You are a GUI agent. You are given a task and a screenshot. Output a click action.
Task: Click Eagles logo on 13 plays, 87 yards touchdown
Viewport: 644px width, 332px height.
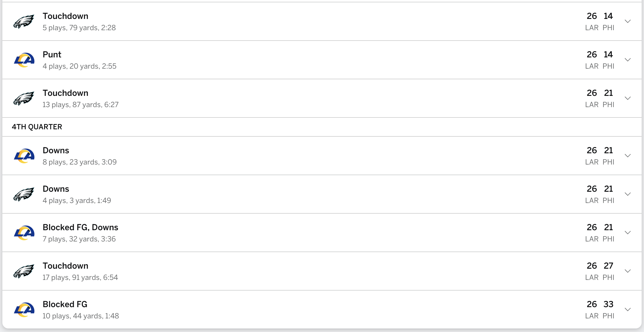pyautogui.click(x=24, y=99)
